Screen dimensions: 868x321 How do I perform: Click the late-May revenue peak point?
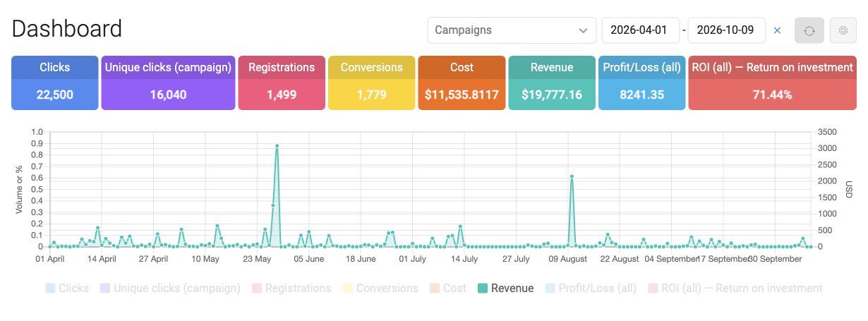(x=277, y=146)
